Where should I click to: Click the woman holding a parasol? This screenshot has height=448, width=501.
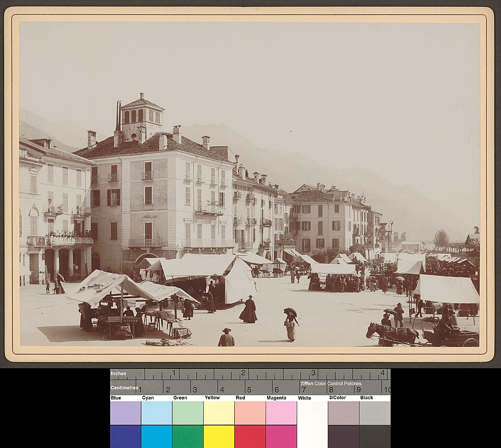pyautogui.click(x=291, y=325)
